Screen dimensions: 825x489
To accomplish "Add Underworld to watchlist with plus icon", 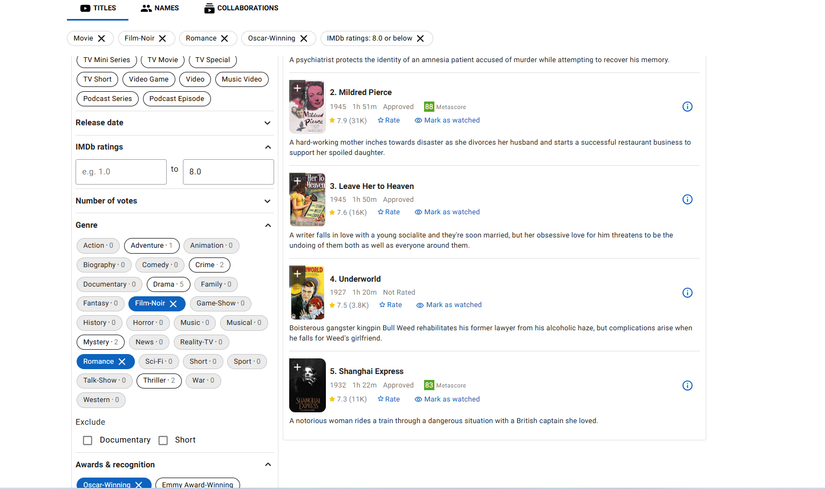I will (x=297, y=274).
